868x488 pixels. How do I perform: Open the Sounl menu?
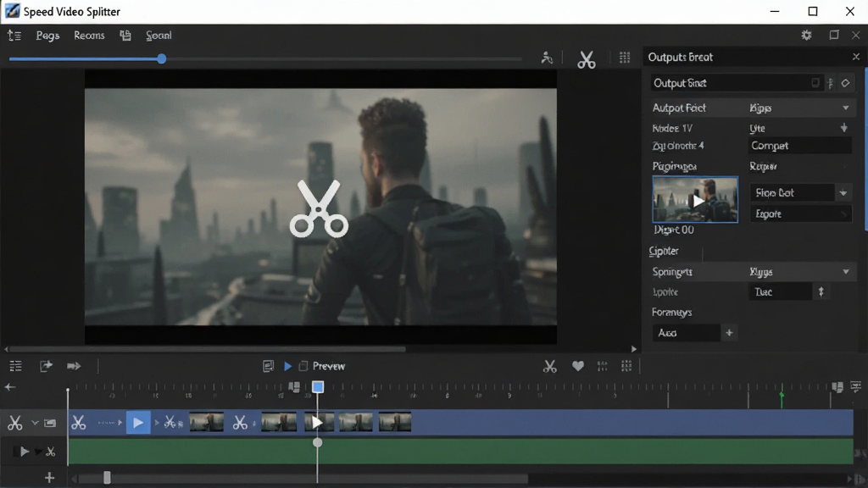coord(159,36)
